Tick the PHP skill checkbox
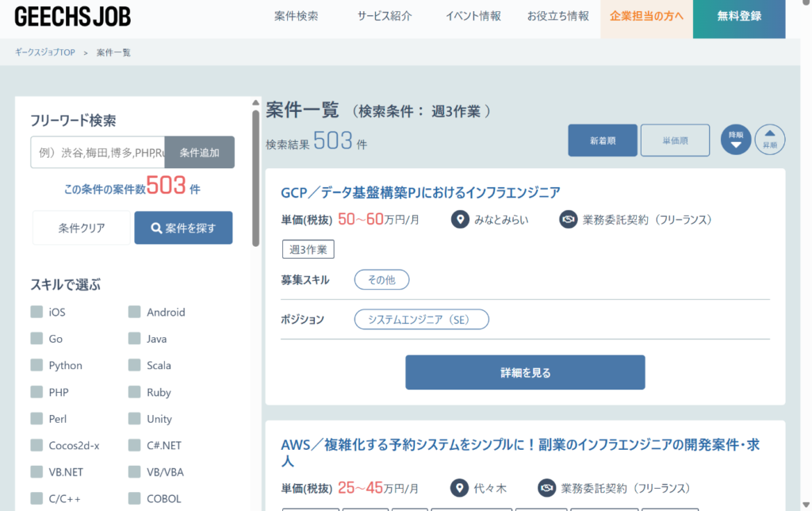The image size is (812, 511). [x=36, y=392]
